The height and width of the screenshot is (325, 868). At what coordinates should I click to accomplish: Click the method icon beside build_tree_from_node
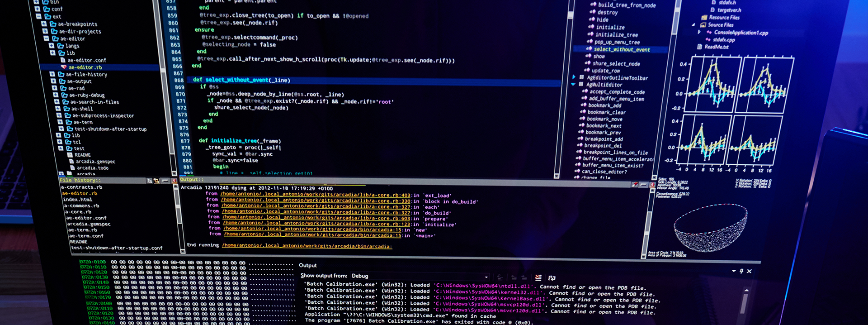pos(593,5)
